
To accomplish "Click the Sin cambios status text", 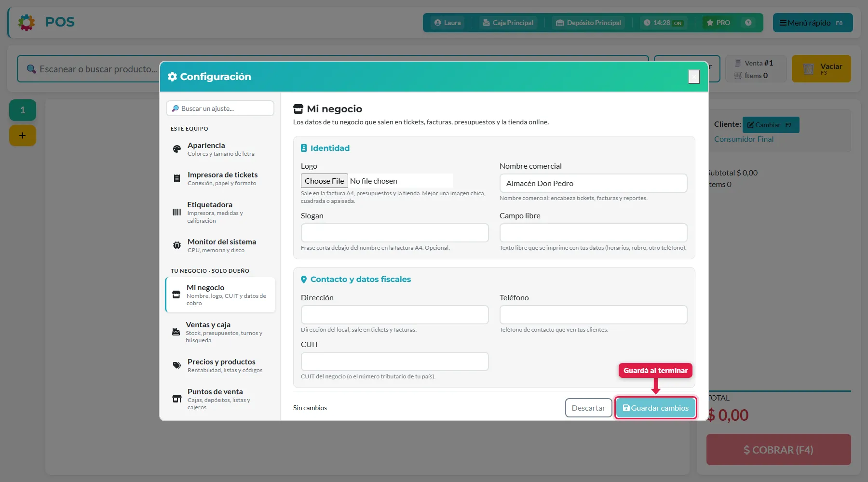I will (x=310, y=408).
